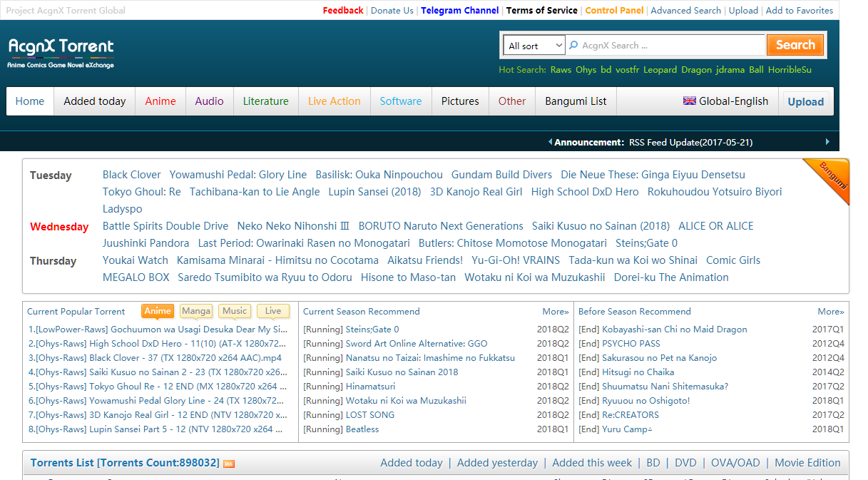Open popular torrent 7, 3D Kanojo Real Girl 12
Screen dimensions: 868x480
click(158, 415)
